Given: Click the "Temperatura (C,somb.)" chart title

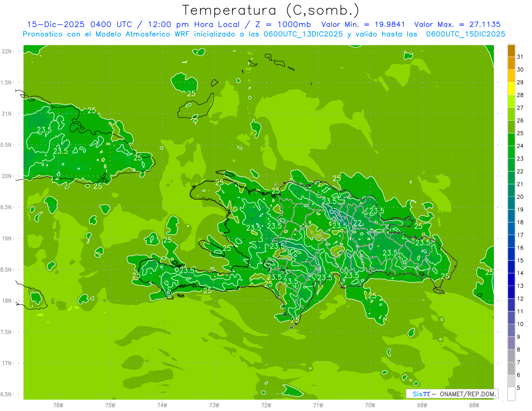Looking at the screenshot, I should pos(270,10).
